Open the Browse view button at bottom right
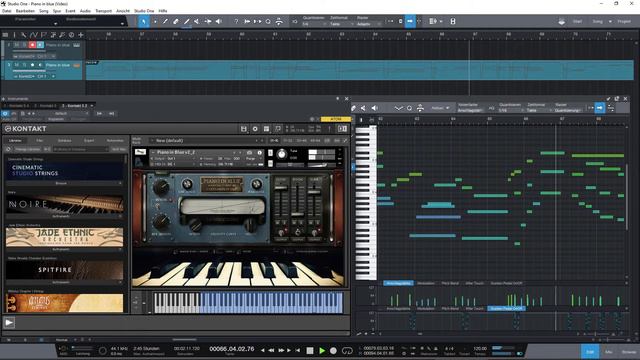 pyautogui.click(x=629, y=351)
